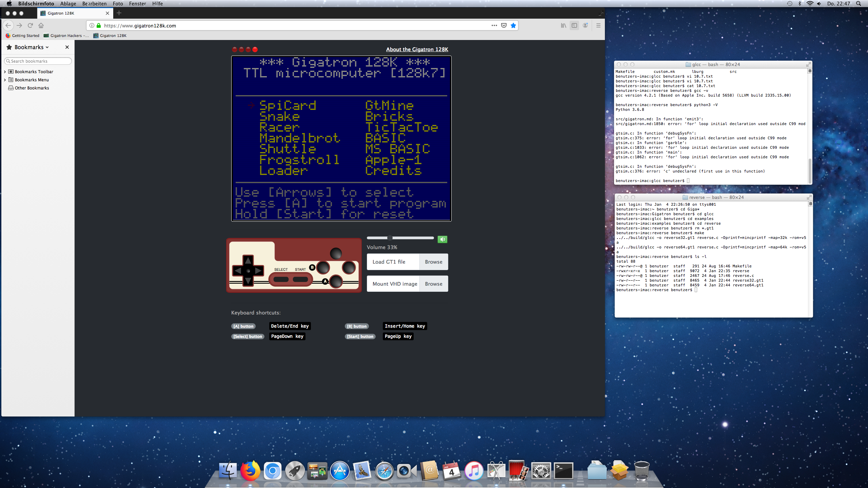The height and width of the screenshot is (488, 868).
Task: Go back using the browser back arrow
Action: [x=8, y=25]
